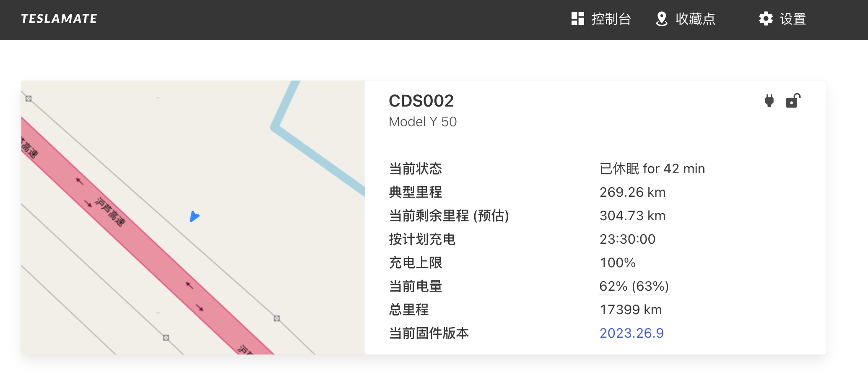Open the 设置 settings page
Image resolution: width=868 pixels, height=391 pixels.
pyautogui.click(x=782, y=19)
